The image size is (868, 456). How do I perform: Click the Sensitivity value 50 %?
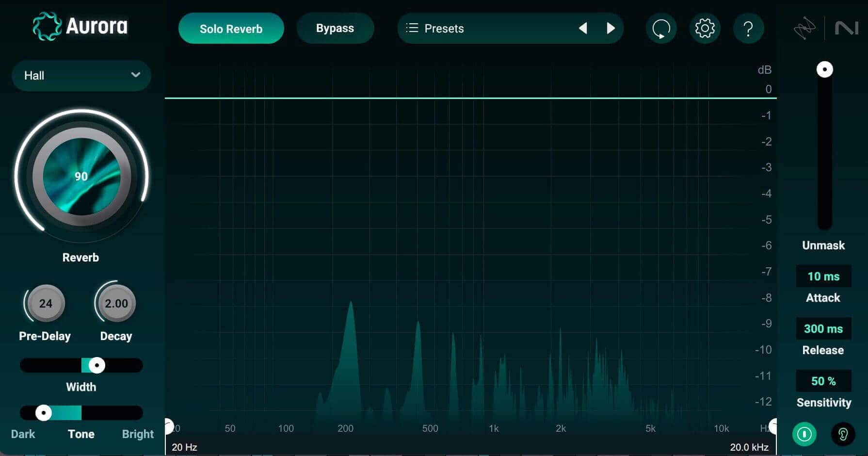(x=823, y=381)
